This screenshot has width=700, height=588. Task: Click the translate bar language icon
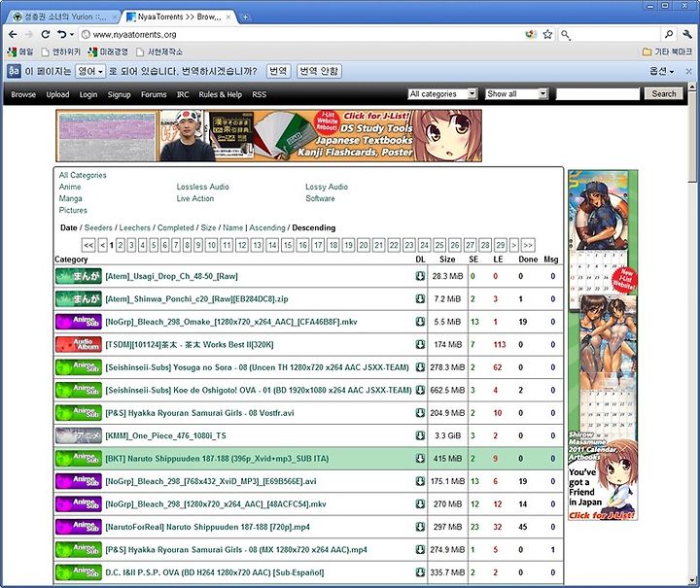14,71
